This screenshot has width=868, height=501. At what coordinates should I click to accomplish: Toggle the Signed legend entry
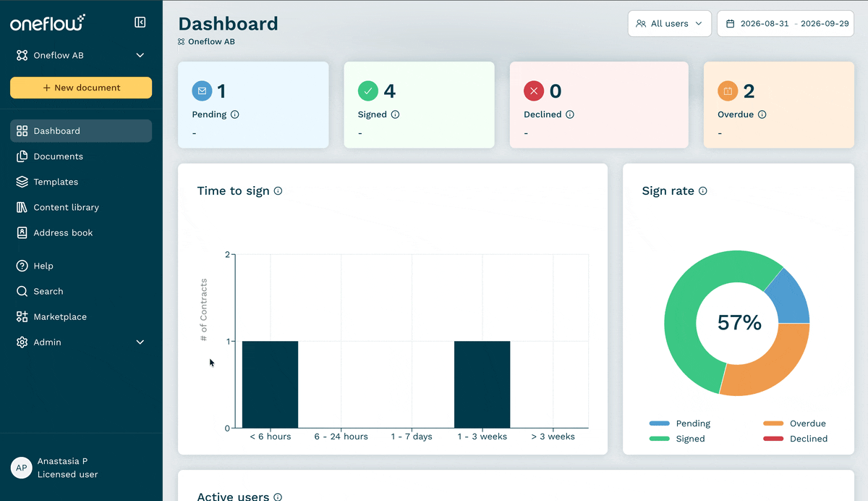(677, 439)
